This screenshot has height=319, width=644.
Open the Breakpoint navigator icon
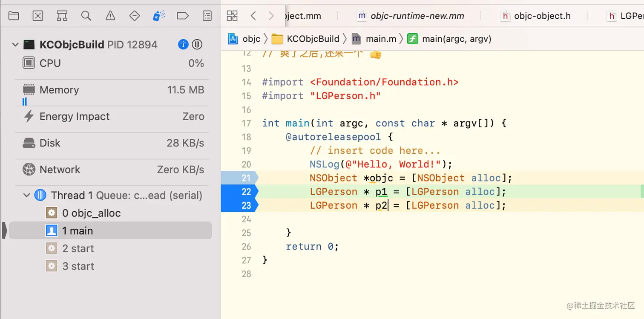[183, 16]
